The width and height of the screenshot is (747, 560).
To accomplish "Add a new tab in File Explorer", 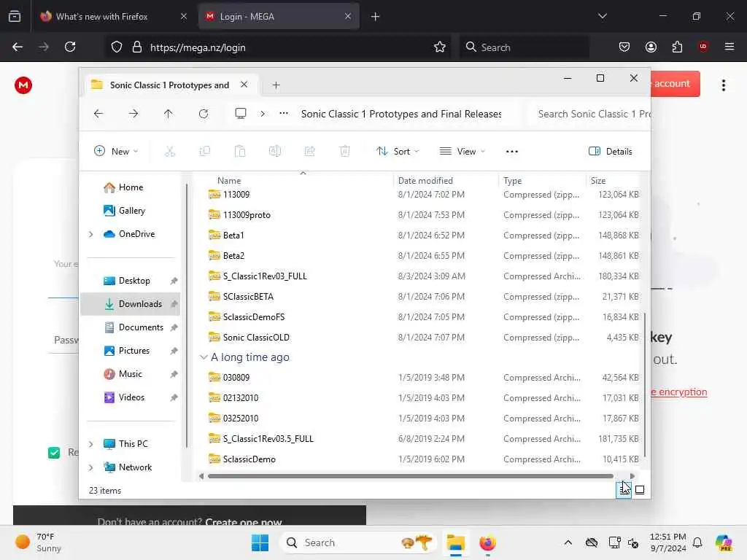I will [x=276, y=85].
